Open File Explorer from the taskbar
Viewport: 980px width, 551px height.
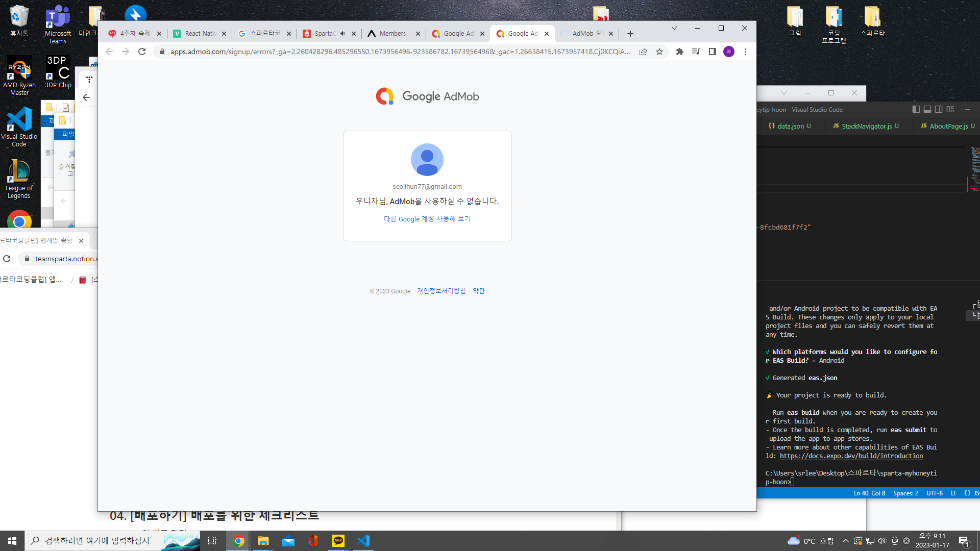point(263,541)
